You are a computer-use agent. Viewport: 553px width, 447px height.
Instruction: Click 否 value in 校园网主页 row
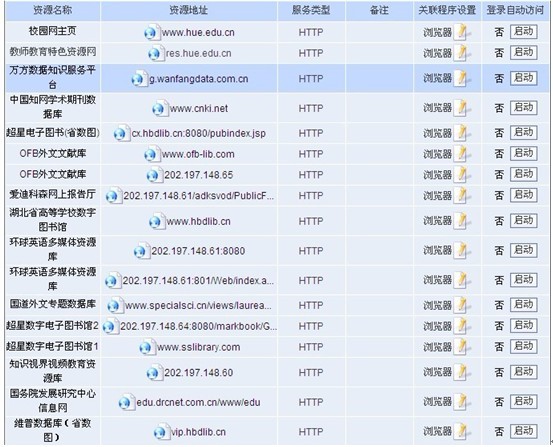(x=499, y=32)
